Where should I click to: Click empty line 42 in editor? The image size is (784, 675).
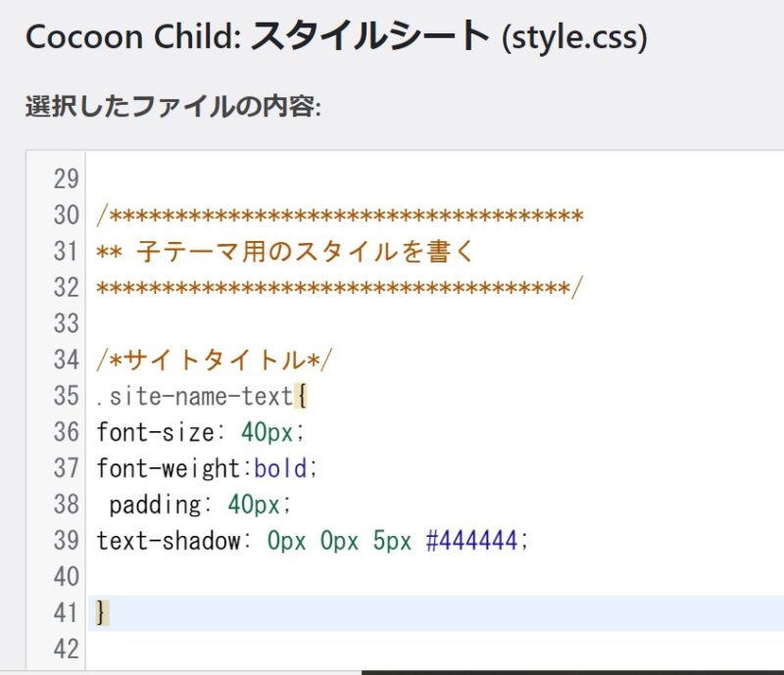436,649
